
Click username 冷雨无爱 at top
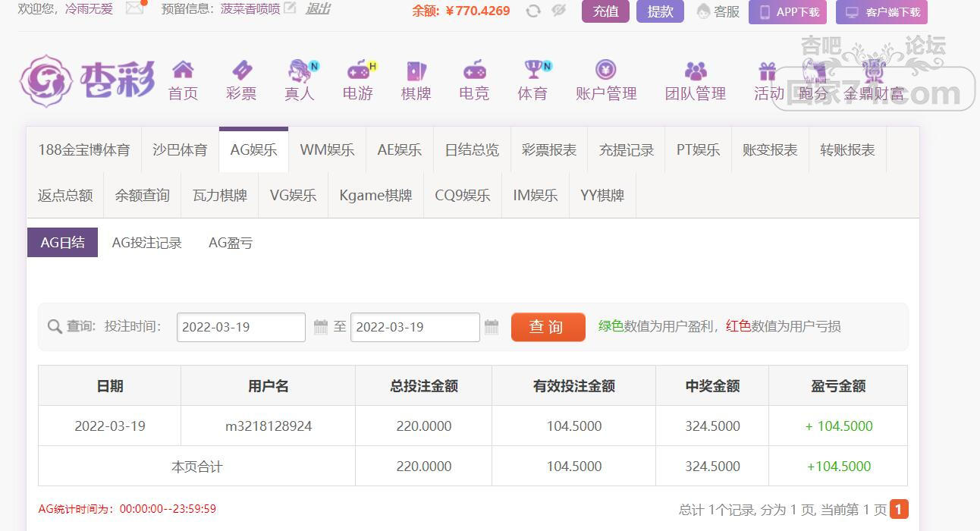click(89, 9)
